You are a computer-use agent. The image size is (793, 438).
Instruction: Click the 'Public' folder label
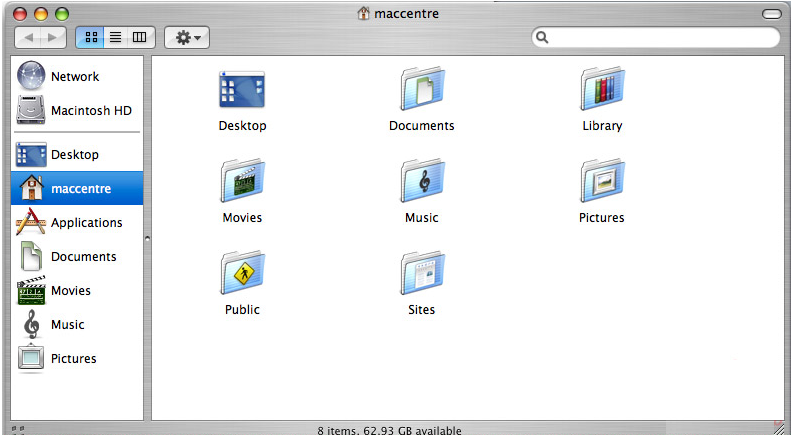coord(242,310)
